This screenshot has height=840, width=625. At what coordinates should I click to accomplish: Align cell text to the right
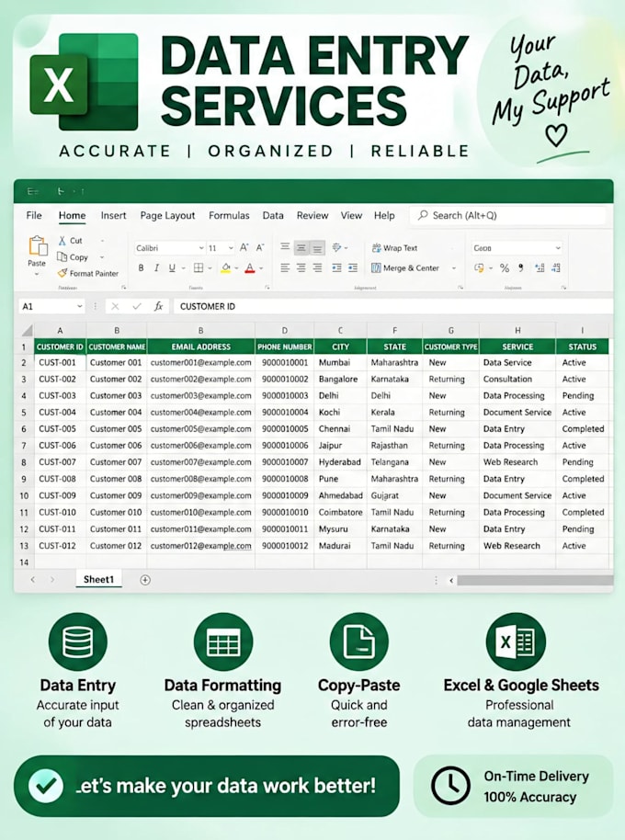coord(318,267)
